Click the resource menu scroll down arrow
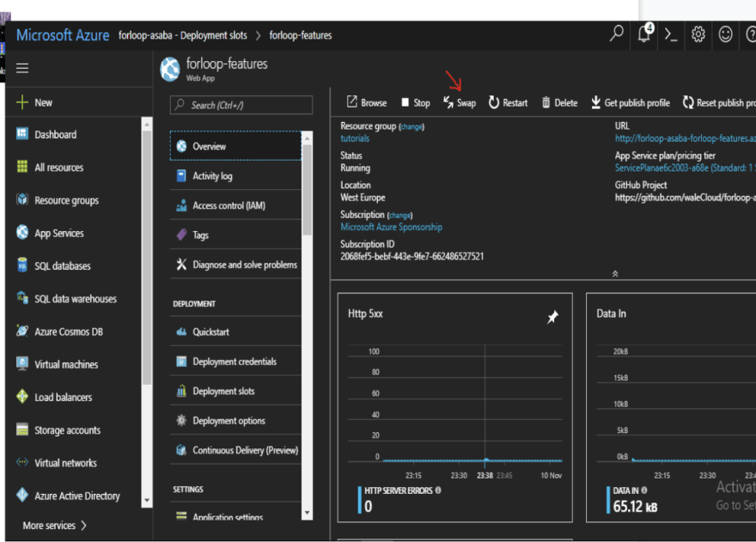 [307, 513]
